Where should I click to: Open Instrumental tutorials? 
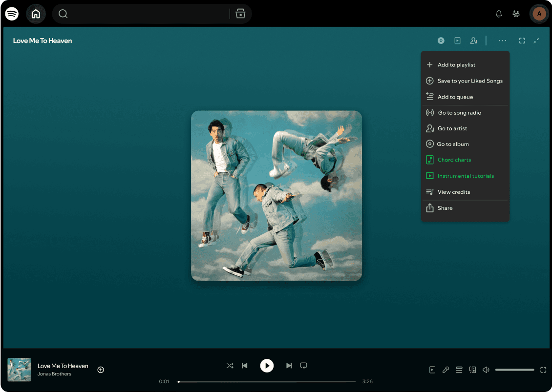click(x=465, y=176)
